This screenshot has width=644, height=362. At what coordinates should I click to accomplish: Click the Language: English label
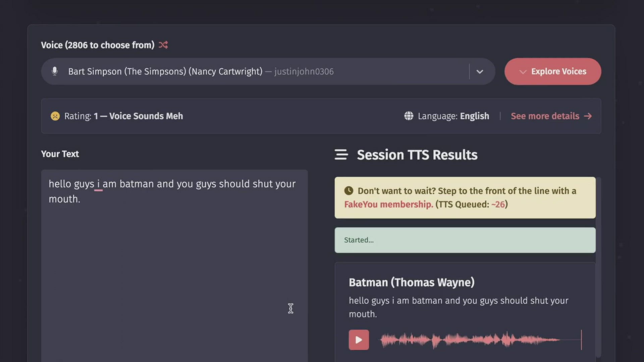453,116
